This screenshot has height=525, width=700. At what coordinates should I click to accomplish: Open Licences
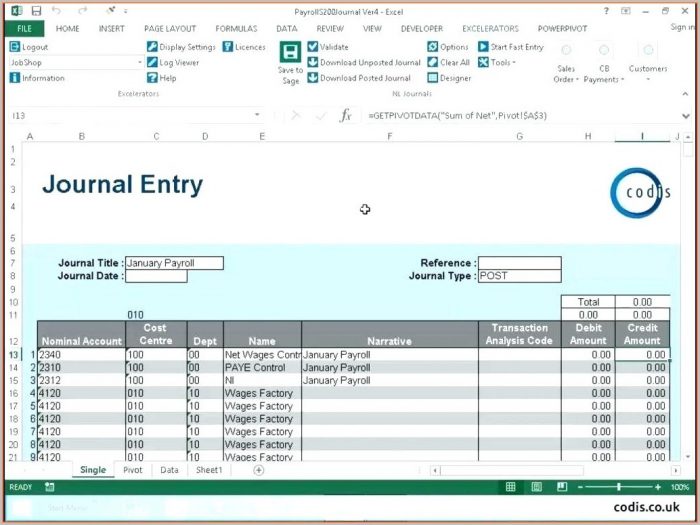[244, 47]
